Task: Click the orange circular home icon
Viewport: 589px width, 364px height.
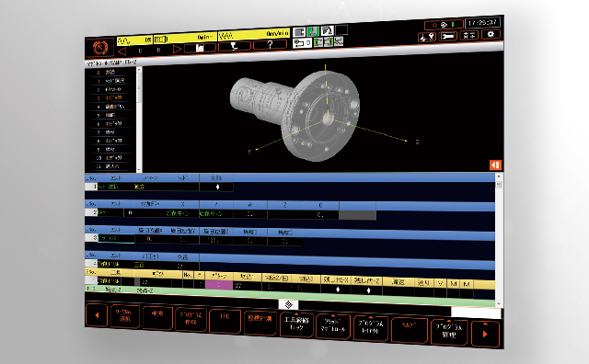Action: tap(100, 48)
